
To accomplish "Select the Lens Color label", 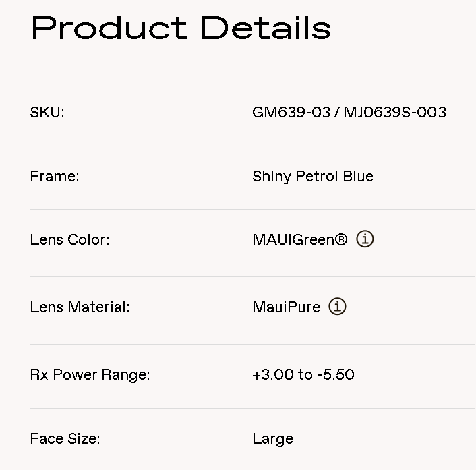I will [x=70, y=240].
